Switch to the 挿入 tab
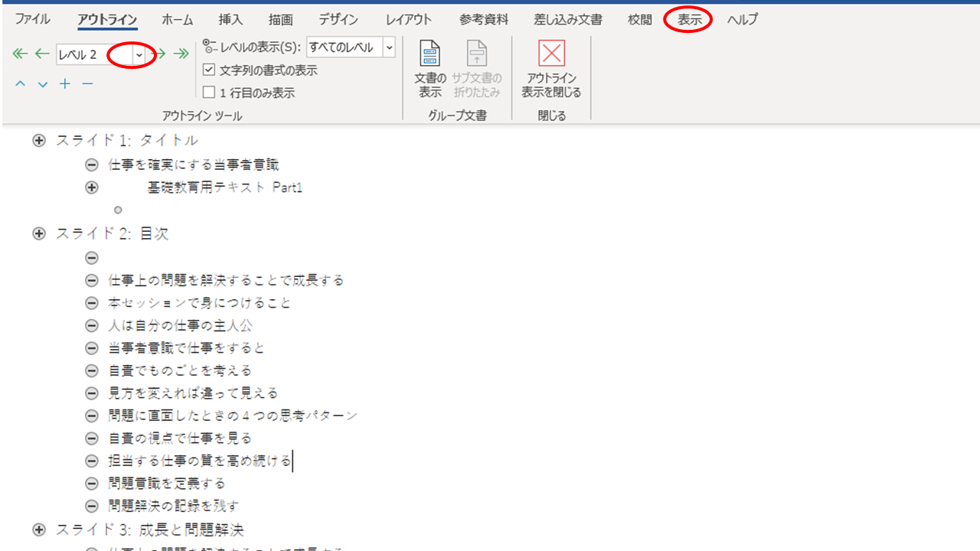Screen dimensions: 980x551 230,20
